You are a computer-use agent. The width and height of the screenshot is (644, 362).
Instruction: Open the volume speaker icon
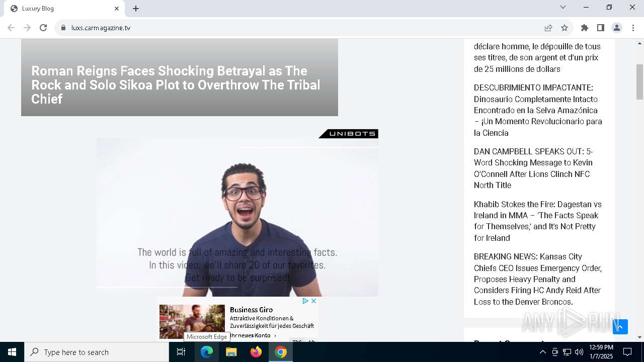click(579, 352)
